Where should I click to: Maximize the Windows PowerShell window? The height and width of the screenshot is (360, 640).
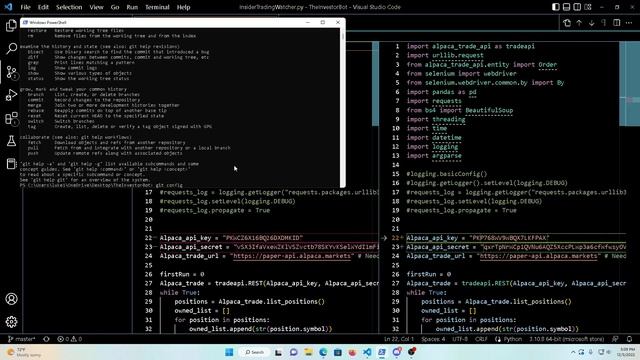[322, 22]
